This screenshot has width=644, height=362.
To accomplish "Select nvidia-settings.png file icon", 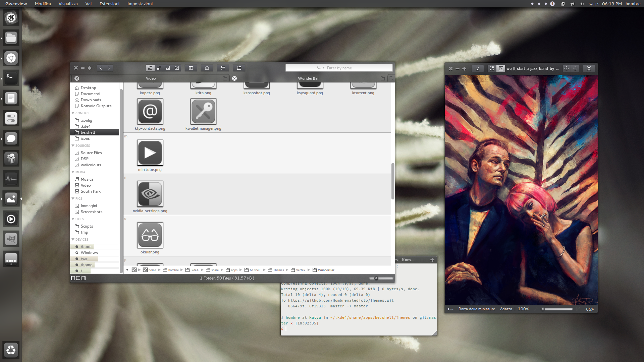I will click(x=150, y=194).
